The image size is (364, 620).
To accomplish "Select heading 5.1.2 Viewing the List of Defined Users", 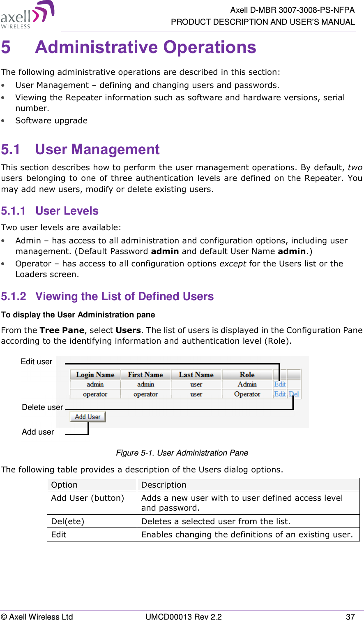I will pos(108,296).
